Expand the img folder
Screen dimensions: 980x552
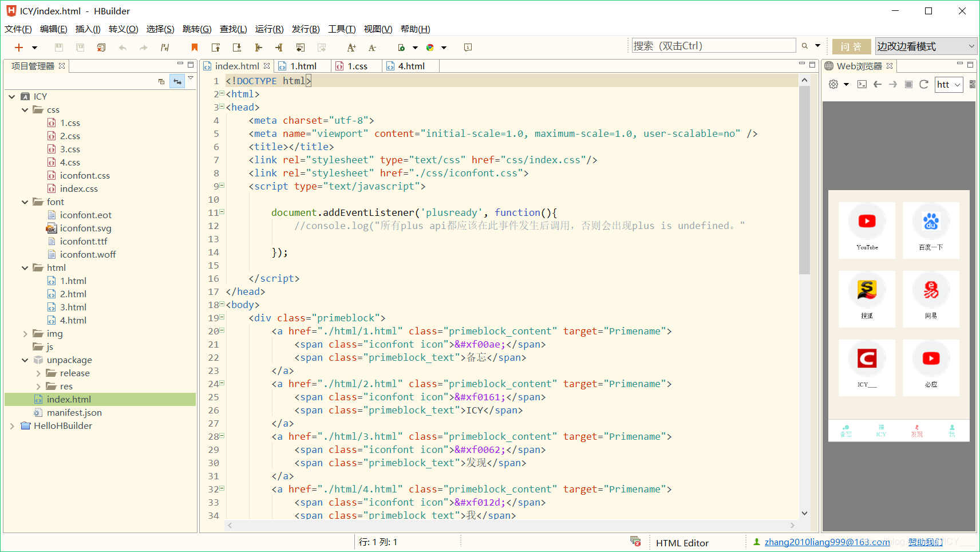[25, 334]
